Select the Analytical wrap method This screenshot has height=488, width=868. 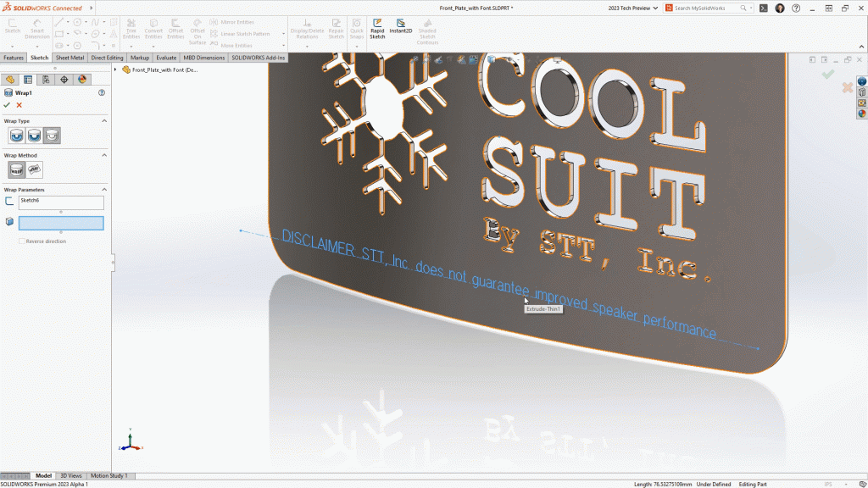17,169
